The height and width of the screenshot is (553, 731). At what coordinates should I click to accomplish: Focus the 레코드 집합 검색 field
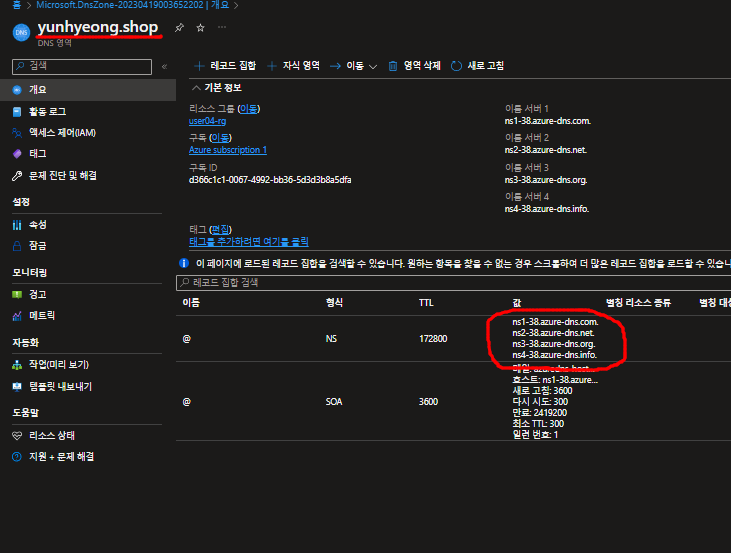453,283
